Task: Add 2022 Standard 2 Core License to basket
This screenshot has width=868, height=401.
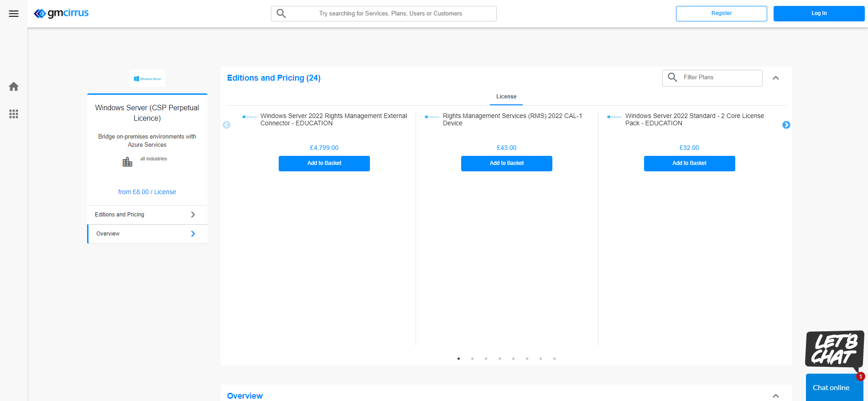Action: pos(690,164)
